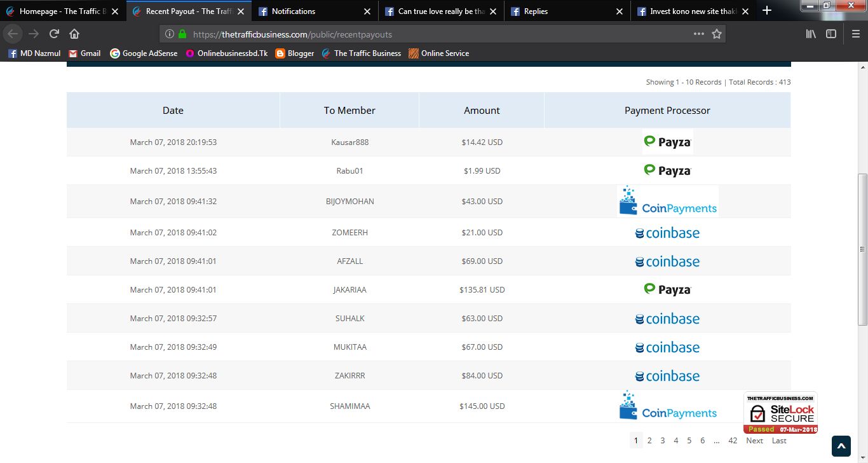Screen dimensions: 868x463
Task: Go to page 2 of payouts
Action: (x=649, y=440)
